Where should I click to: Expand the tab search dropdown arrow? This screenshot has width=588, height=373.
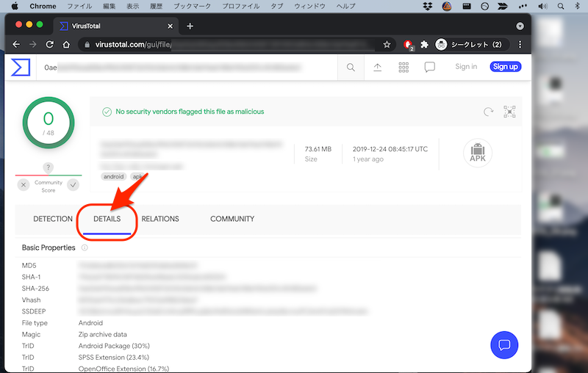pyautogui.click(x=520, y=26)
